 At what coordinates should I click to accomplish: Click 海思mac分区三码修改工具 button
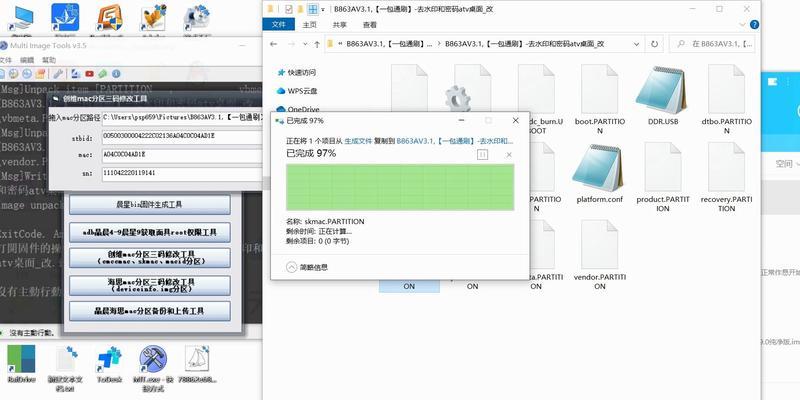point(149,285)
